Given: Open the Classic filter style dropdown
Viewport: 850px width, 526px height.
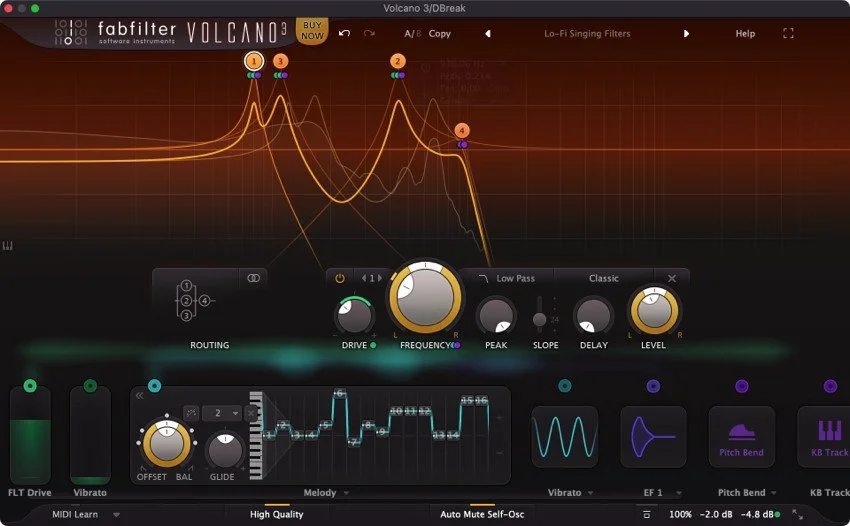Looking at the screenshot, I should [x=603, y=278].
